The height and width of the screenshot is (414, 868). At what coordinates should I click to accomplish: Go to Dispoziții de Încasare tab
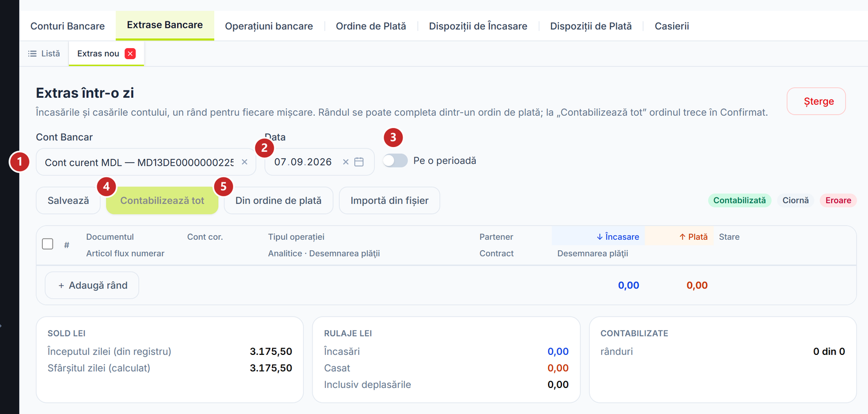[478, 26]
